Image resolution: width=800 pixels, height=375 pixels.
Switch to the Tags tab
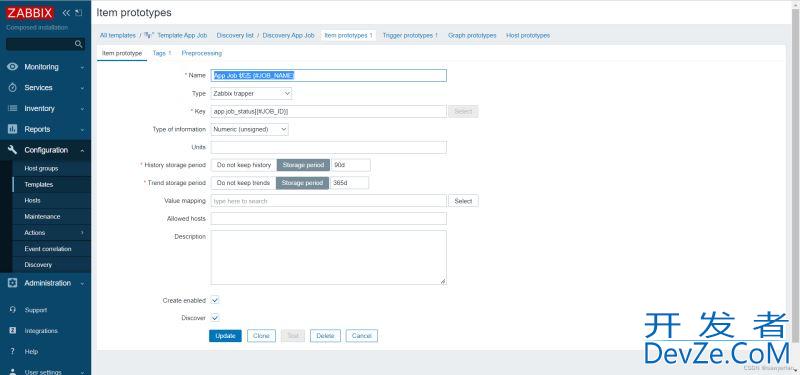click(x=162, y=53)
